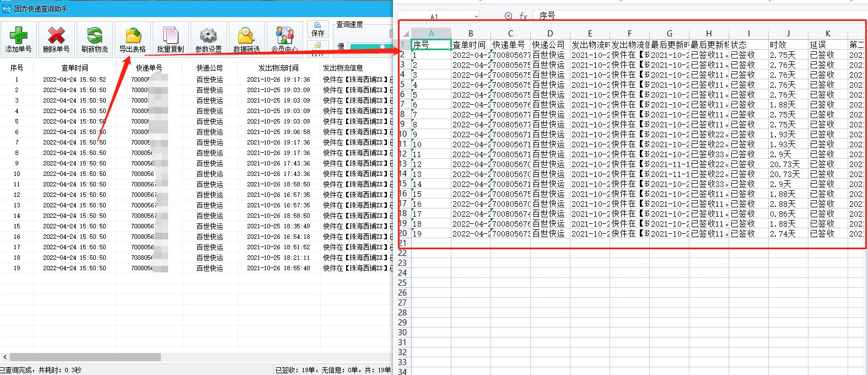Click the 20.73天 cell in spreadsheet row 13
Screen dimensions: 868x375
[x=788, y=164]
